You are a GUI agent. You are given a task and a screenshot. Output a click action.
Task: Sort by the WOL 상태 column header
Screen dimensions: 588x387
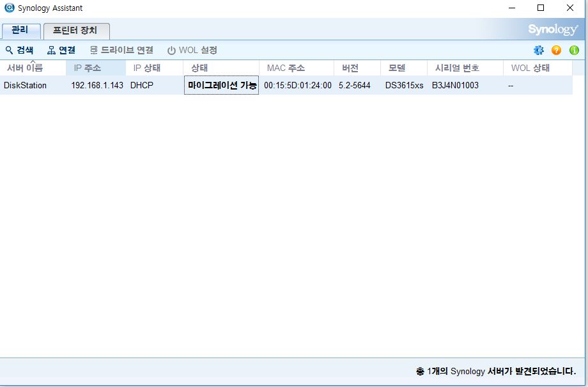click(x=538, y=68)
